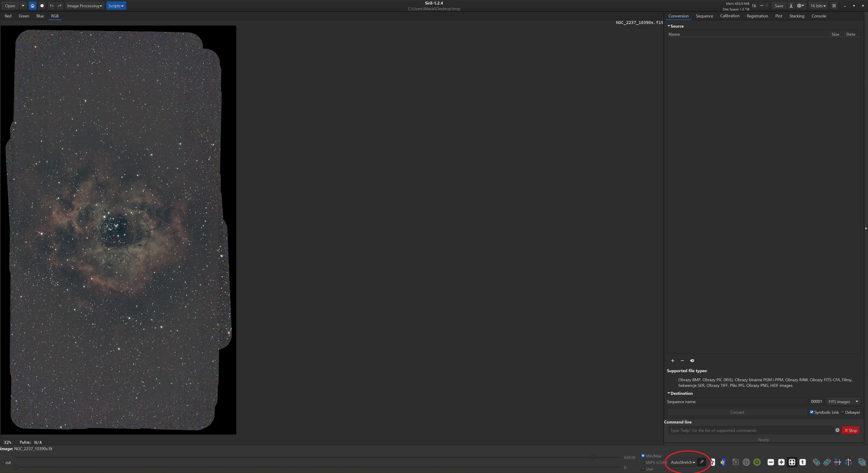Screen dimensions: 868x473
Task: Click the zoom-to-fit icon
Action: pyautogui.click(x=792, y=462)
